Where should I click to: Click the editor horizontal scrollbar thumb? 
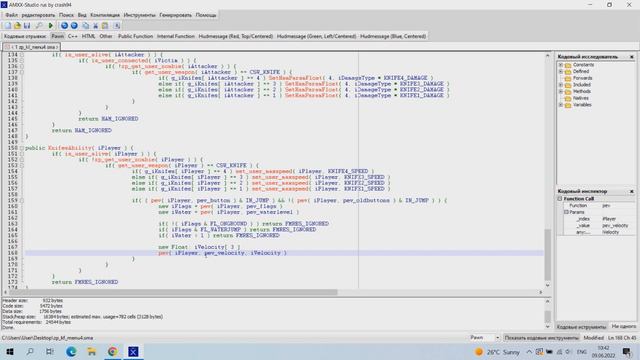click(x=173, y=292)
